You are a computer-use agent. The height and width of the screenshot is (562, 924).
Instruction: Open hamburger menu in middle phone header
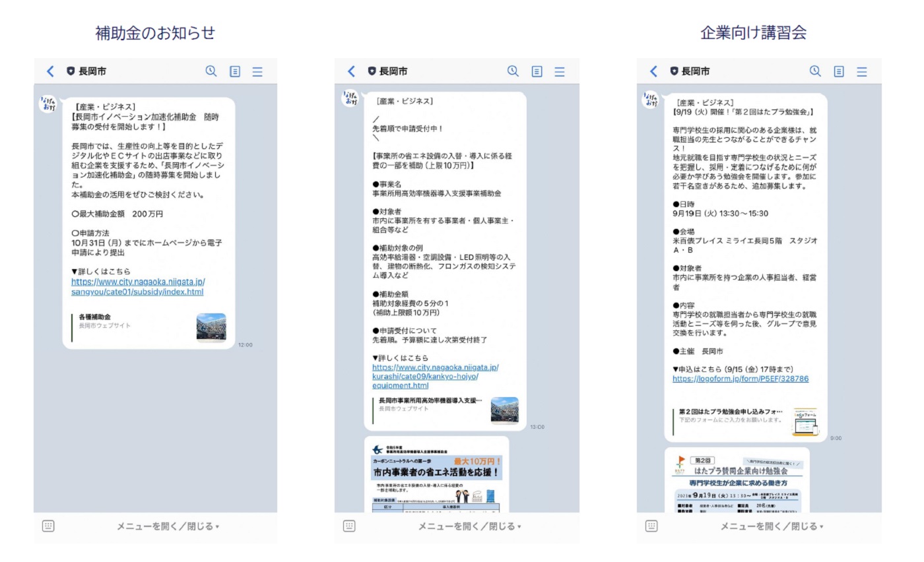(x=560, y=72)
